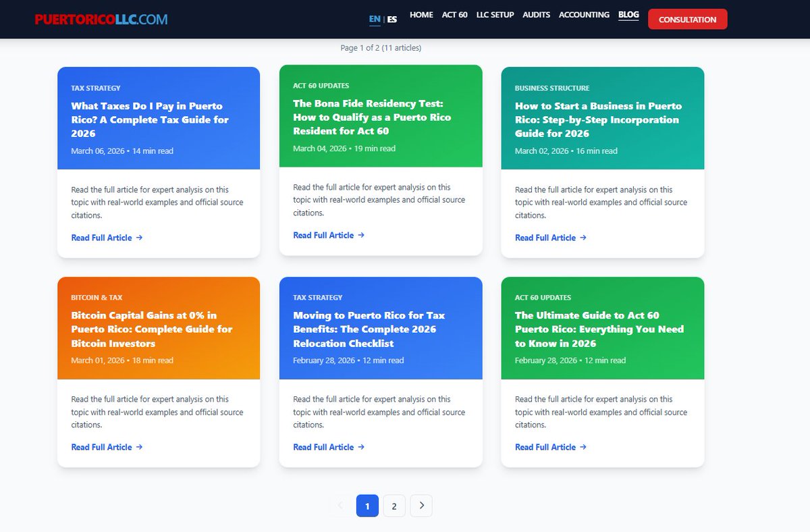Viewport: 810px width, 532px height.
Task: Click 'March 04, 2026 • 19 min read' text
Action: click(x=344, y=149)
